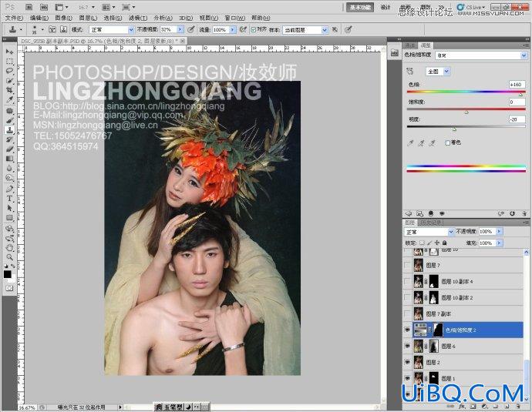The width and height of the screenshot is (532, 412).
Task: Return to the adjustment list arrow
Action: click(409, 213)
